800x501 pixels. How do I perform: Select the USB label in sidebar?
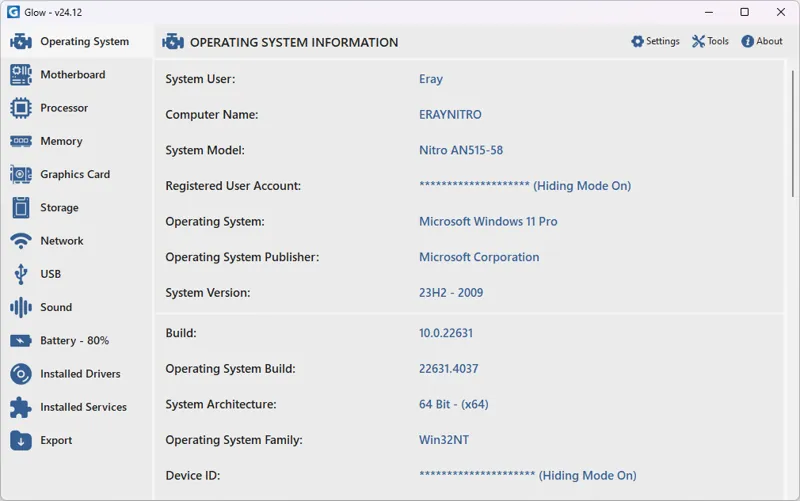pos(51,274)
